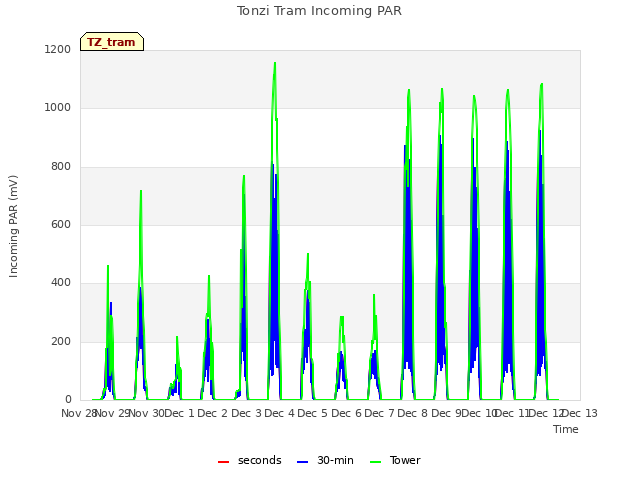Click the Dec 7 x-axis label

[x=379, y=413]
